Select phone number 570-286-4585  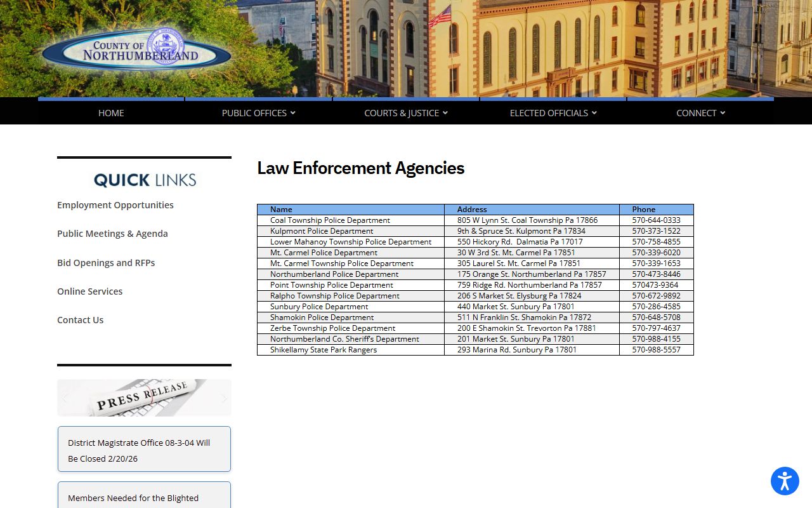657,307
